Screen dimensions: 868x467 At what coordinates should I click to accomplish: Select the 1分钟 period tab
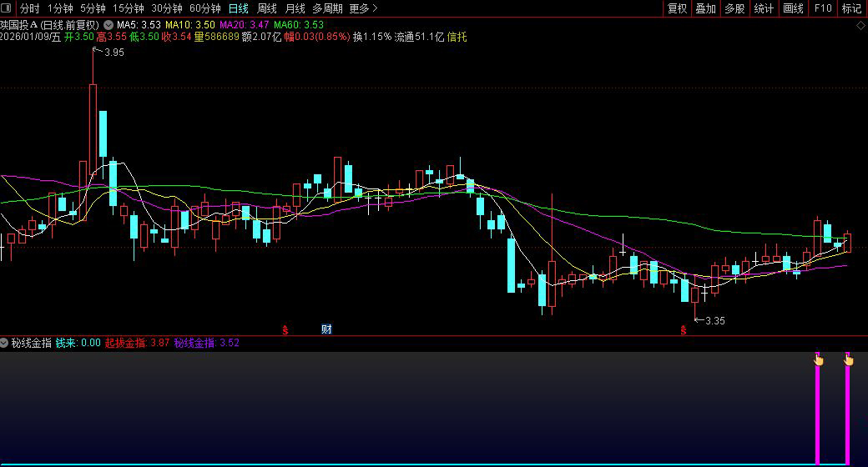point(60,8)
